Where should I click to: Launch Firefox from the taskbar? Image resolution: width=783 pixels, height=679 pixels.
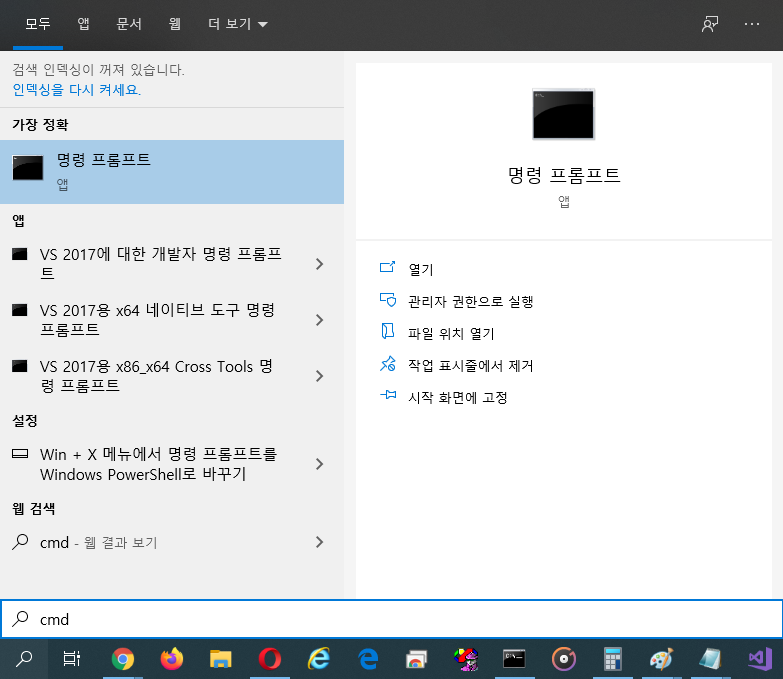coord(172,659)
